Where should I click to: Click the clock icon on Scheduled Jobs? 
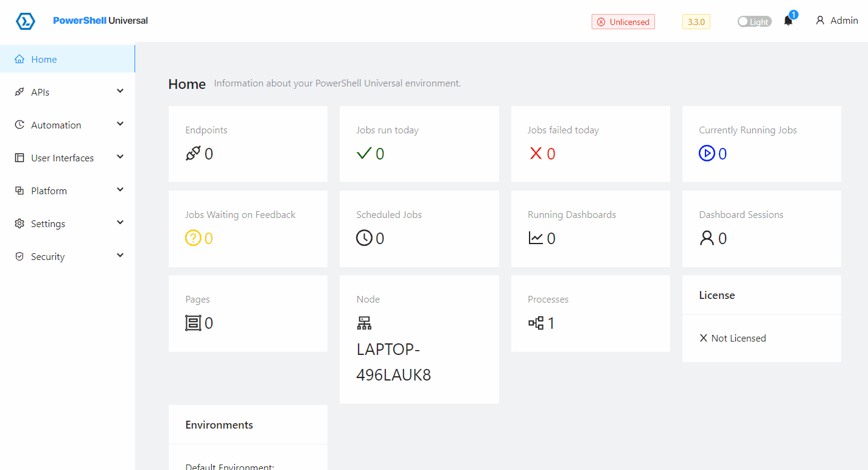(364, 238)
